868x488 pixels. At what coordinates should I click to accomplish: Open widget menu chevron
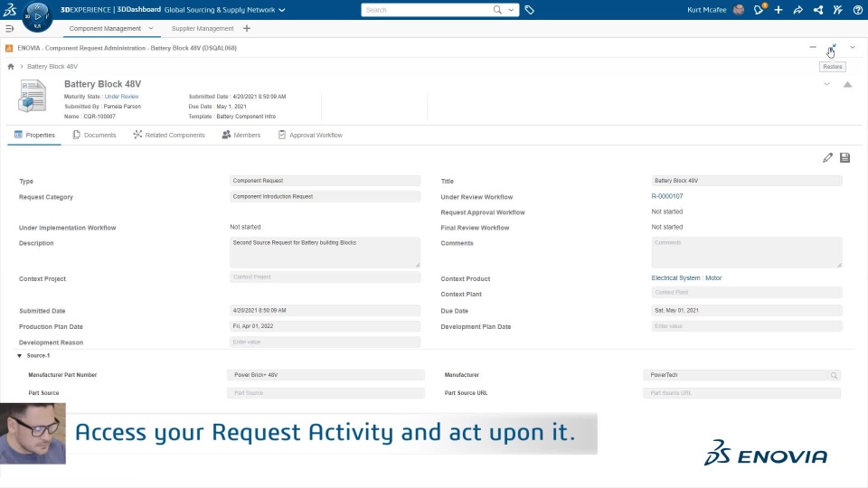[x=853, y=48]
